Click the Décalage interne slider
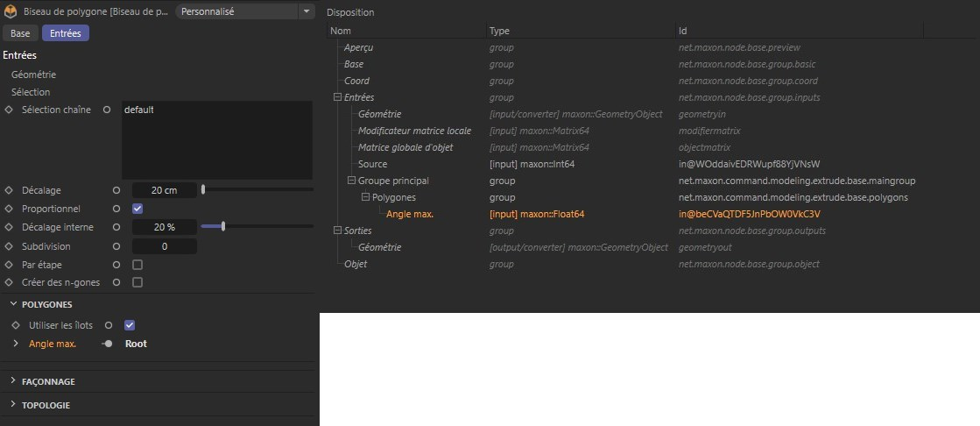Viewport: 980px width, 426px height. (256, 227)
